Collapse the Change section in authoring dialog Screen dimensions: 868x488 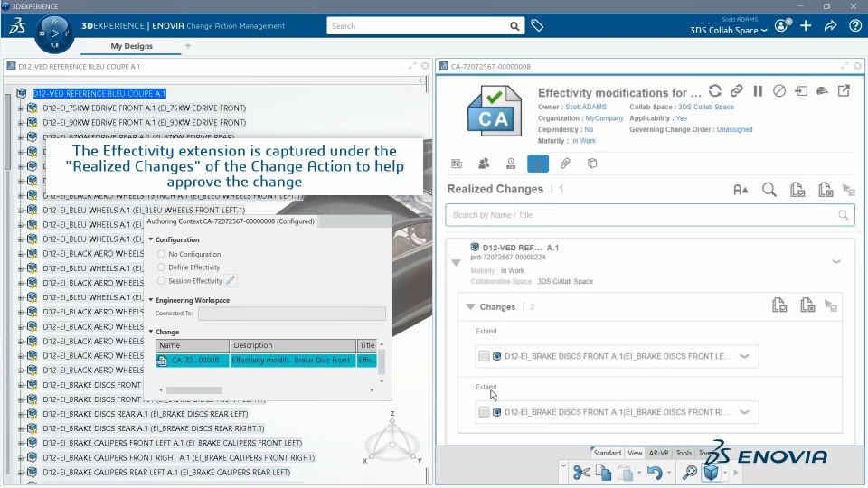(x=151, y=332)
